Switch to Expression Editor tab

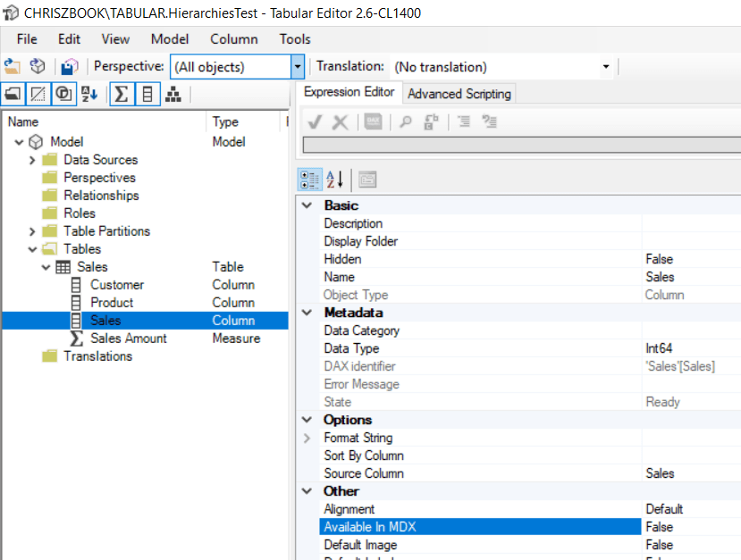tap(349, 92)
